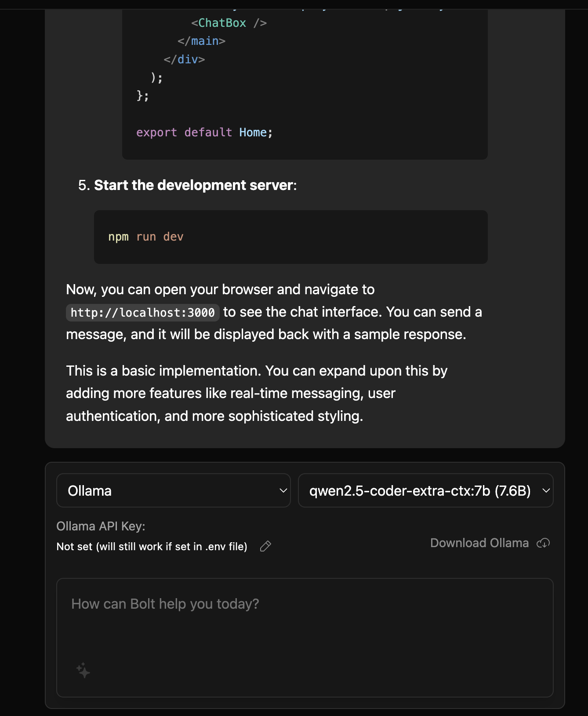
Task: Click the pencil icon to edit Ollama API key
Action: pyautogui.click(x=265, y=546)
